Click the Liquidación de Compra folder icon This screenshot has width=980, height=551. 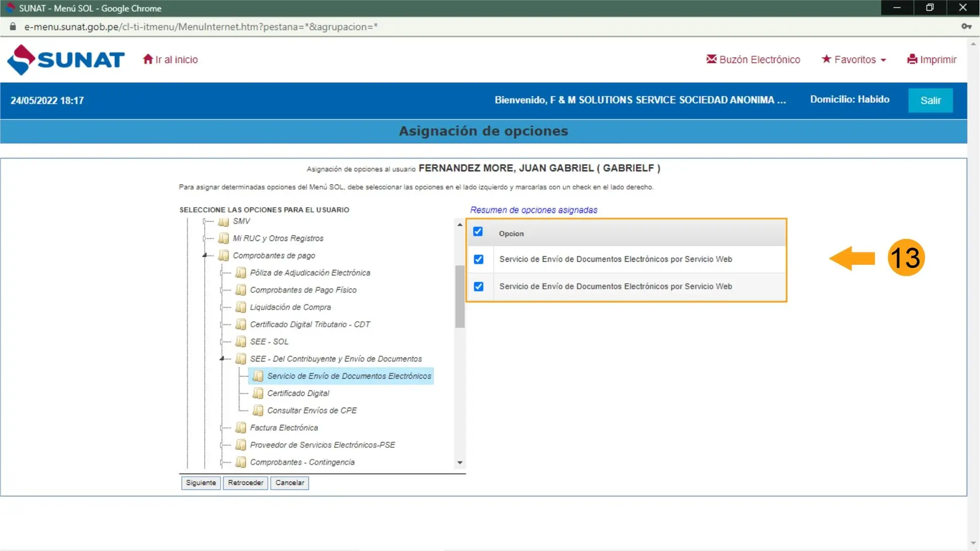pyautogui.click(x=241, y=307)
